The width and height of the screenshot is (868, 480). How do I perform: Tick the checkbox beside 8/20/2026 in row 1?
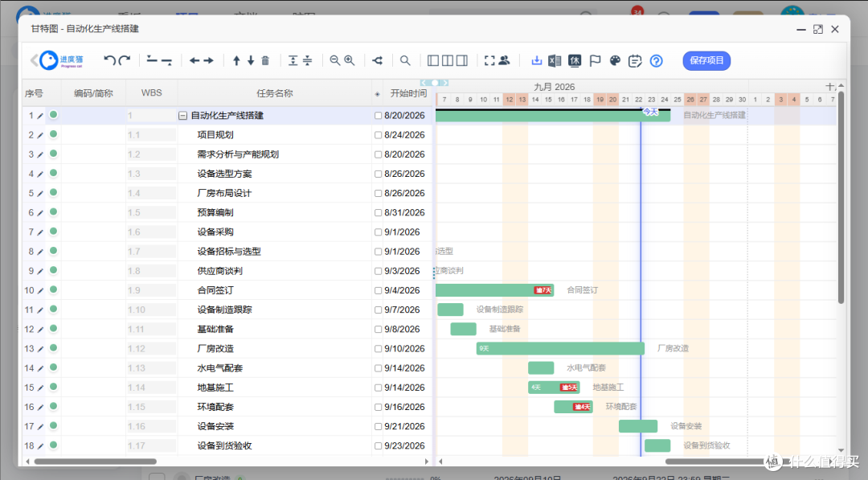[378, 116]
